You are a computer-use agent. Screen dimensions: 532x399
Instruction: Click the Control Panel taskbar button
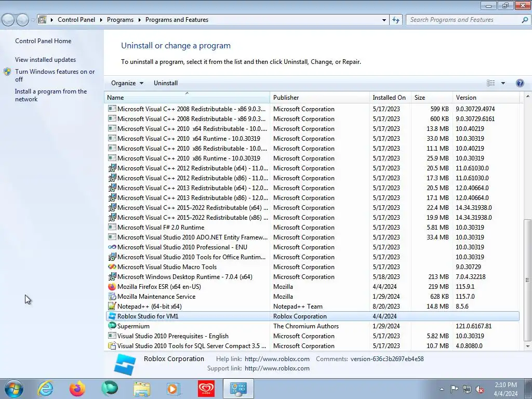pos(238,389)
